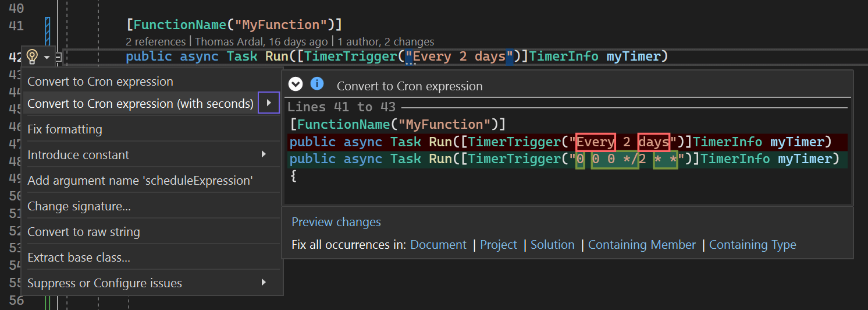Fix all occurrences in Document
The height and width of the screenshot is (310, 868).
point(439,245)
